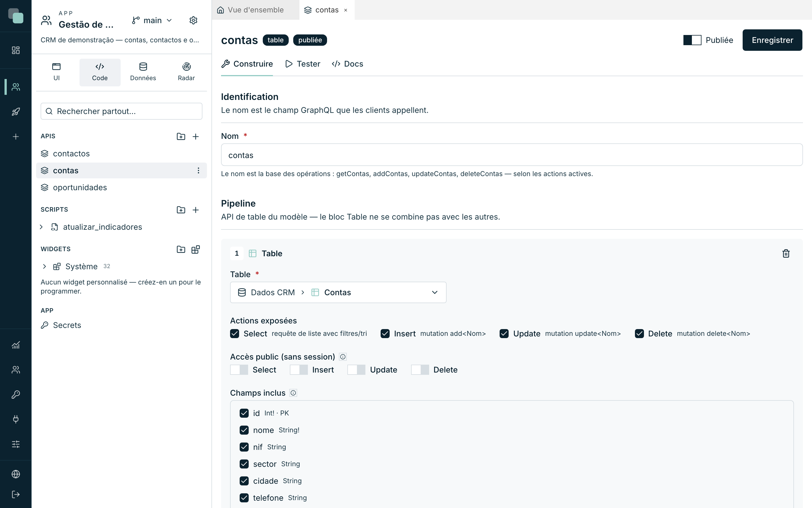Uncheck the nome field checkbox
812x508 pixels.
(x=244, y=430)
